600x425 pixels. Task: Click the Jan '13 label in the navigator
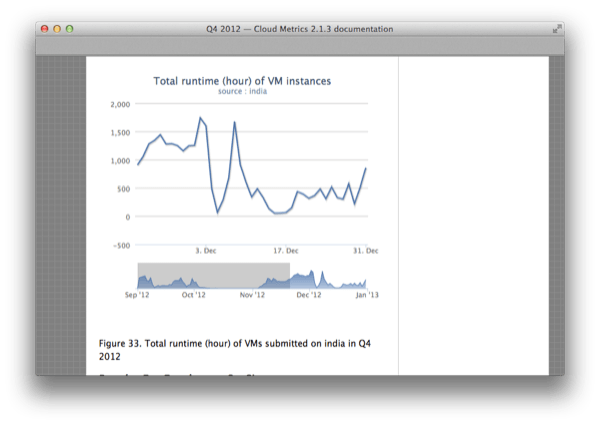pos(367,295)
